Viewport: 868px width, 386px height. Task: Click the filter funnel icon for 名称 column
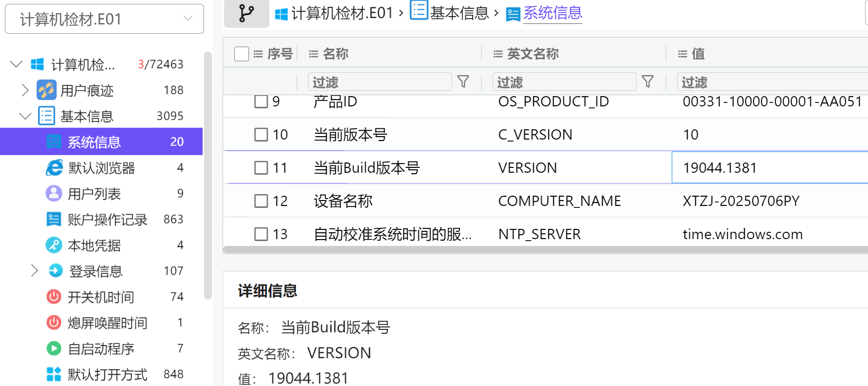click(463, 81)
